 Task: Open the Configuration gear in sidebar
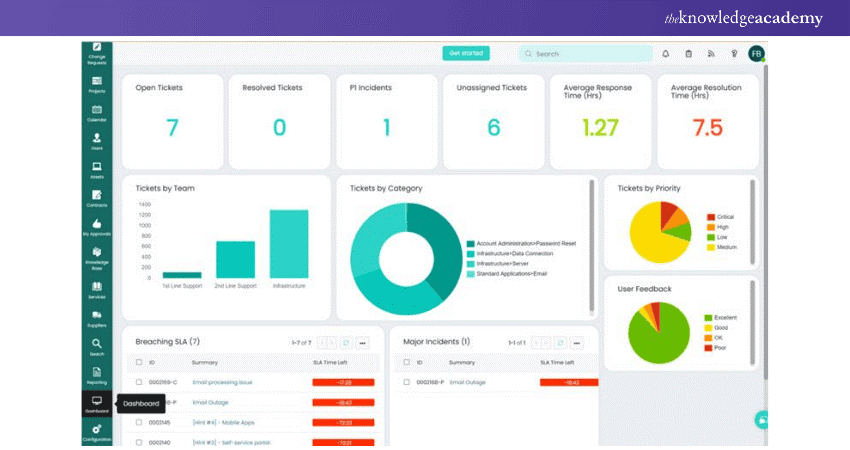(97, 430)
